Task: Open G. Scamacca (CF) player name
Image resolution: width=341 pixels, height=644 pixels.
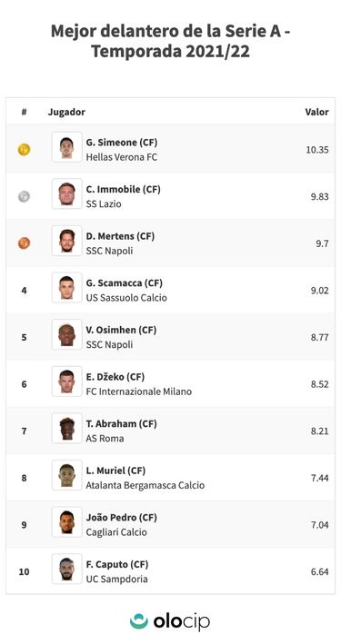Action: point(125,283)
